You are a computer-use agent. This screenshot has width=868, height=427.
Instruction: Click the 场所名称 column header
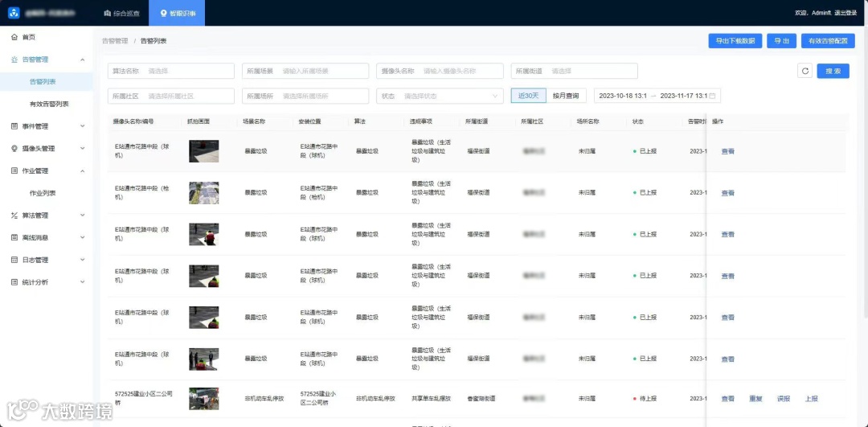[x=588, y=121]
